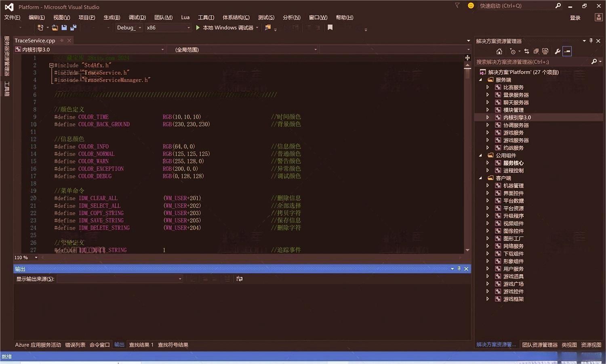606x364 pixels.
Task: Click the Save All icon
Action: [73, 27]
